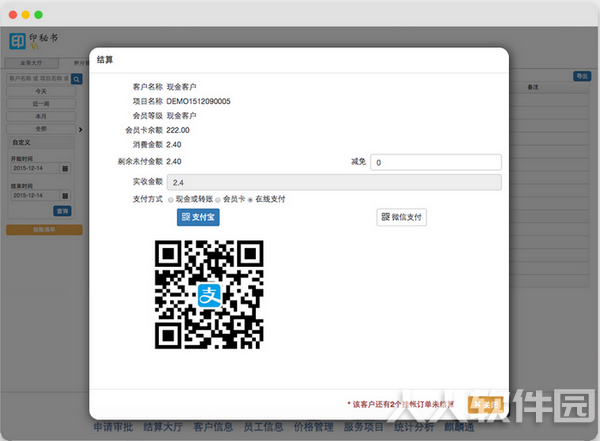The width and height of the screenshot is (600, 441).
Task: Click the 开始时间 date field
Action: click(35, 168)
